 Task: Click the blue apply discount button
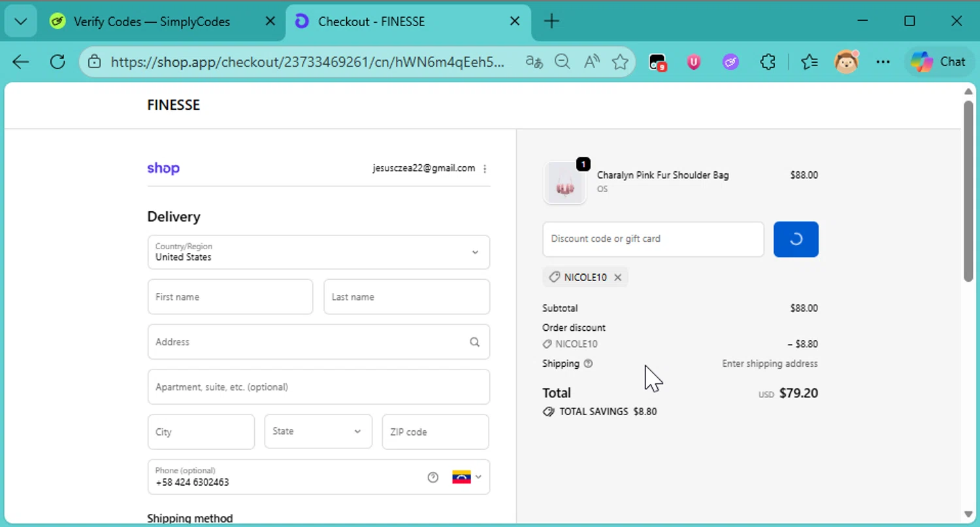pyautogui.click(x=796, y=239)
